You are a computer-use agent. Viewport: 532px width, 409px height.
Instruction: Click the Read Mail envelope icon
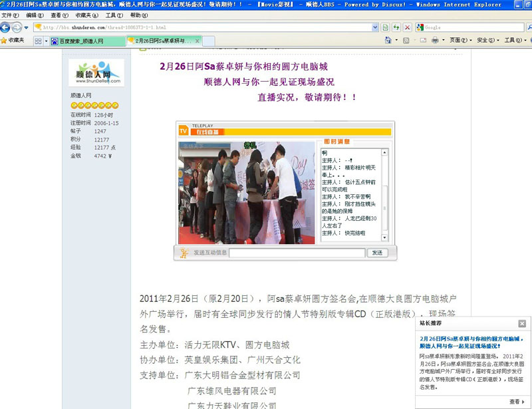pyautogui.click(x=423, y=41)
